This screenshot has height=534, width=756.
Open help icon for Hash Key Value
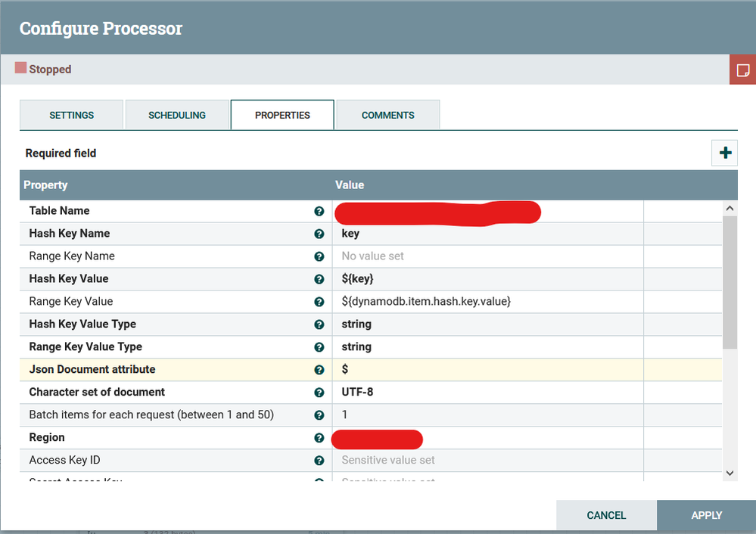click(319, 279)
